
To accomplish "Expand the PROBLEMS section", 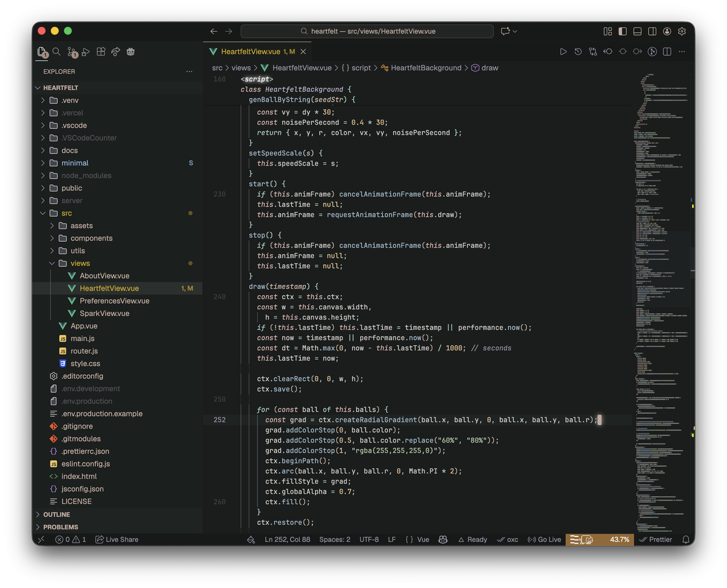I will [x=118, y=527].
